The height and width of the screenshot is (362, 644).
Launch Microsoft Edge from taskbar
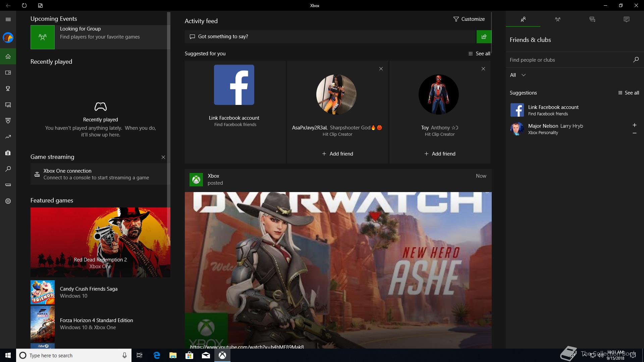(x=157, y=355)
